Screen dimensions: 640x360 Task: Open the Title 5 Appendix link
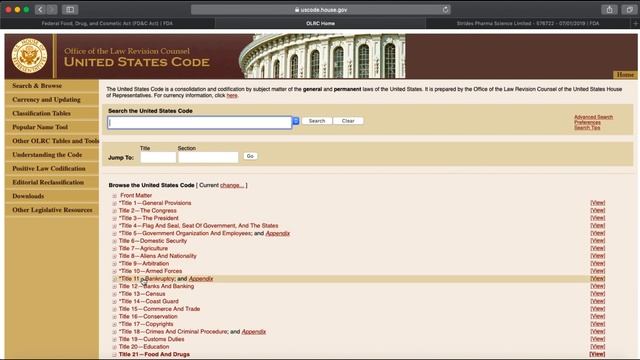coord(278,233)
